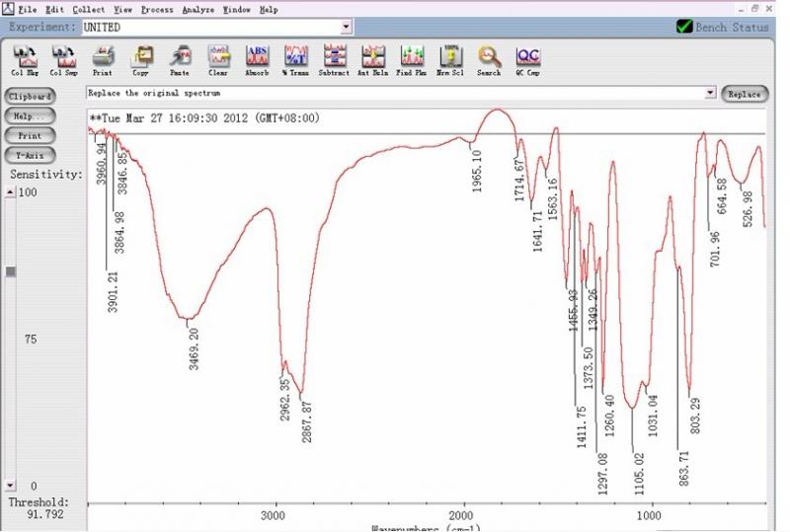Print the spectrum using the toolbar Print icon

click(103, 60)
